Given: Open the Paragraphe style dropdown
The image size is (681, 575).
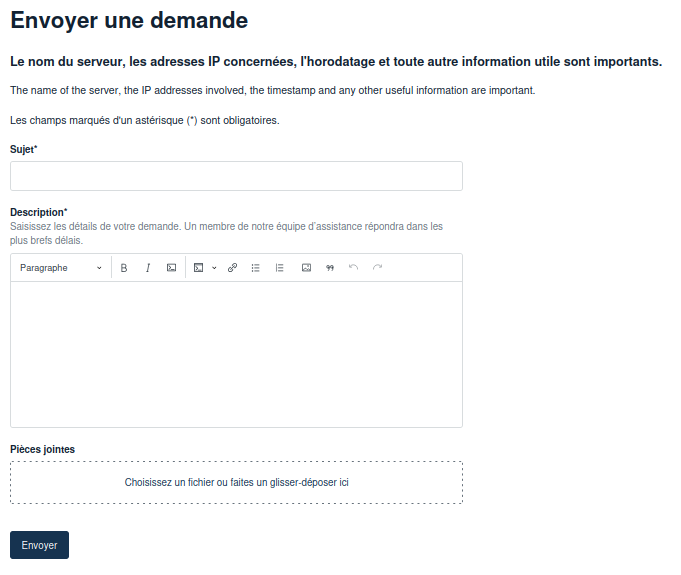Looking at the screenshot, I should point(60,268).
